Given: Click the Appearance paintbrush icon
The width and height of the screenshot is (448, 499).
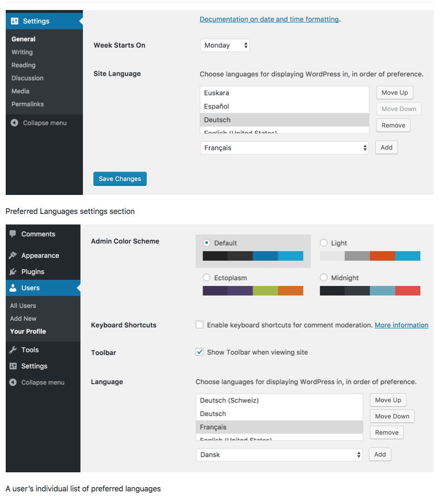Looking at the screenshot, I should point(13,255).
